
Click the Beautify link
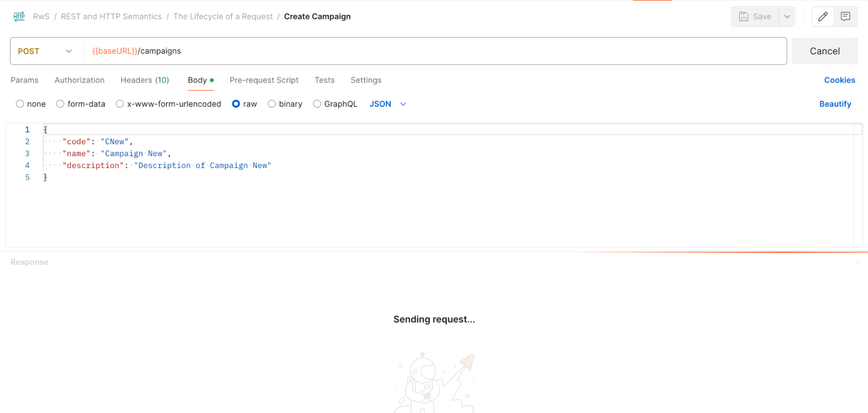pyautogui.click(x=835, y=104)
